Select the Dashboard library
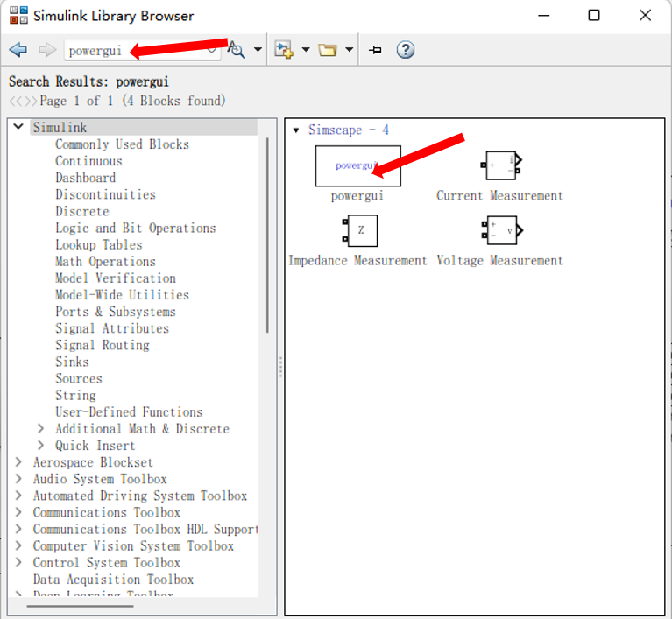This screenshot has width=672, height=619. (x=85, y=178)
